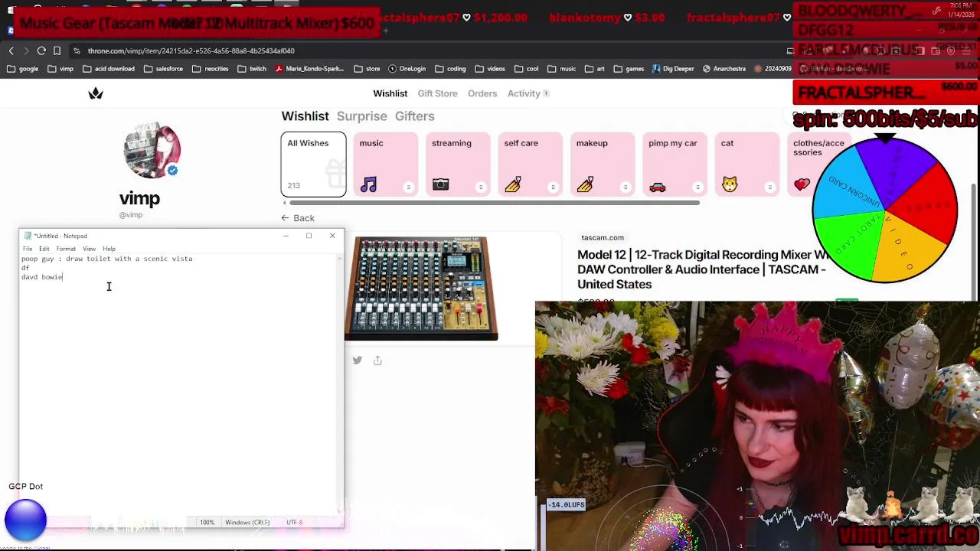
Task: Click 'david bowie' line in Notepad
Action: tap(42, 277)
